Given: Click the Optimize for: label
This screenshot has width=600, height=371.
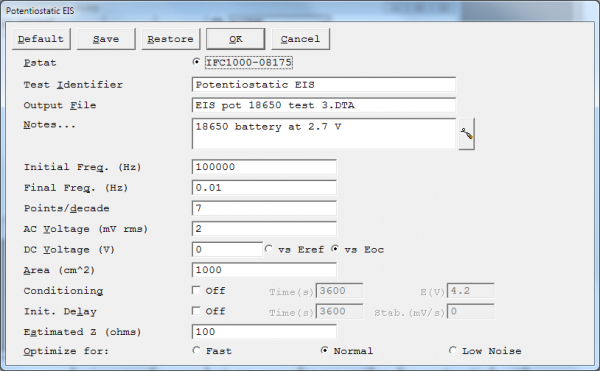Looking at the screenshot, I should tap(66, 351).
